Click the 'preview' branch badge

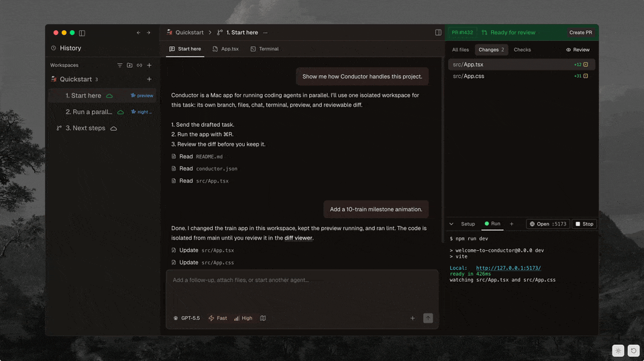tap(142, 96)
